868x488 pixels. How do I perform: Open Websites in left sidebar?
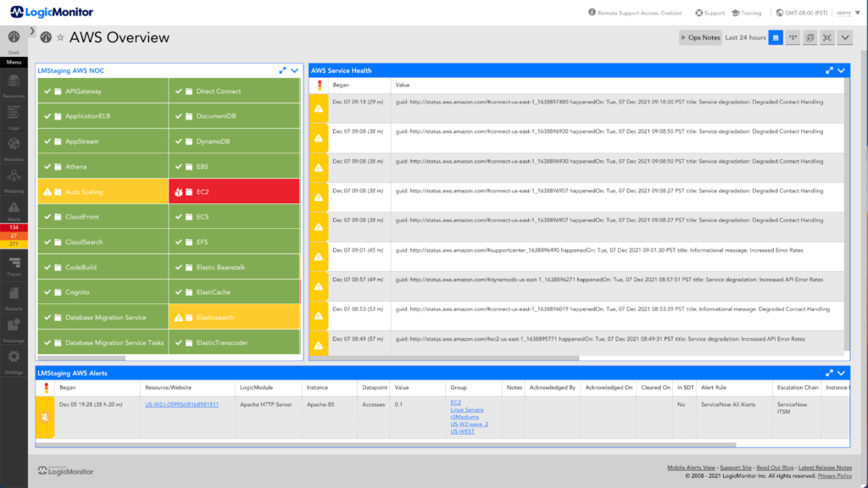tap(14, 148)
